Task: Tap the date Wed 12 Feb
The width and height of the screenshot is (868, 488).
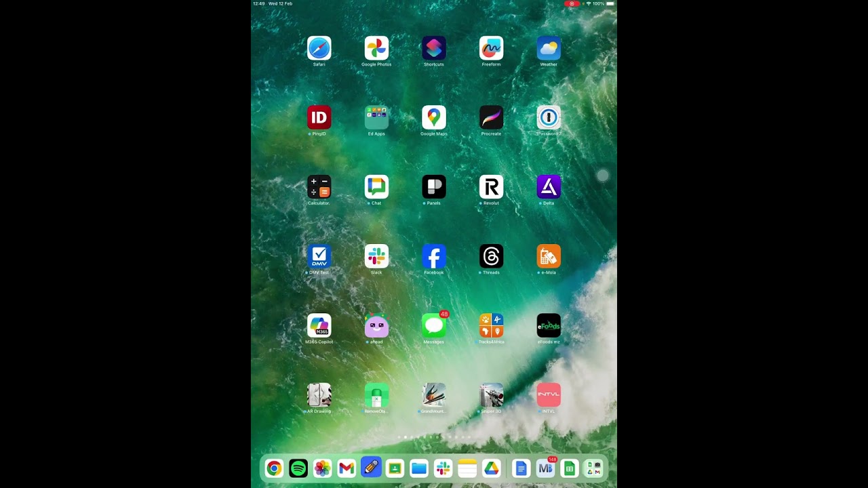Action: [x=280, y=3]
